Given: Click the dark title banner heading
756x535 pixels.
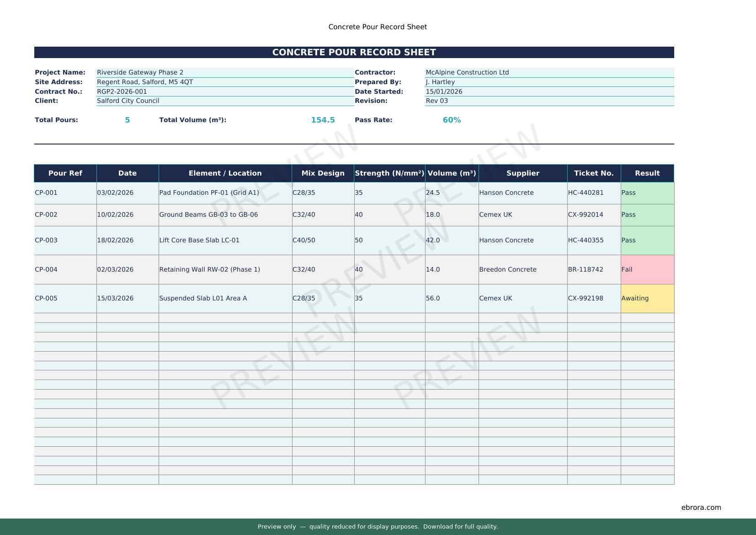Looking at the screenshot, I should point(354,52).
